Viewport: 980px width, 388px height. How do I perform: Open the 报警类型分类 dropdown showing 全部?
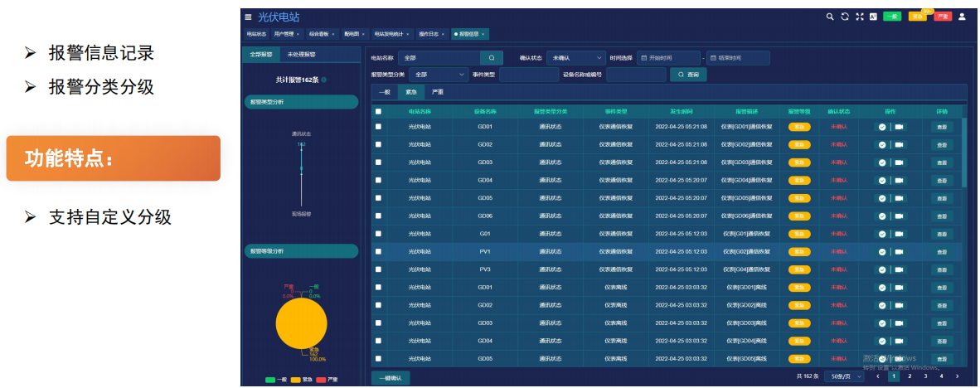pyautogui.click(x=439, y=75)
